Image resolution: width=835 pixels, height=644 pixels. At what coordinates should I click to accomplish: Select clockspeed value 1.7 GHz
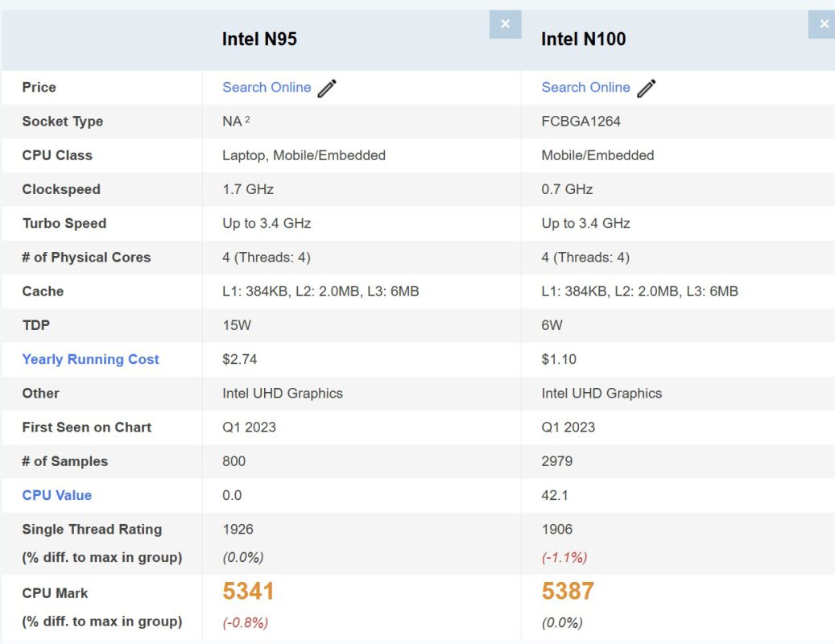pyautogui.click(x=248, y=189)
